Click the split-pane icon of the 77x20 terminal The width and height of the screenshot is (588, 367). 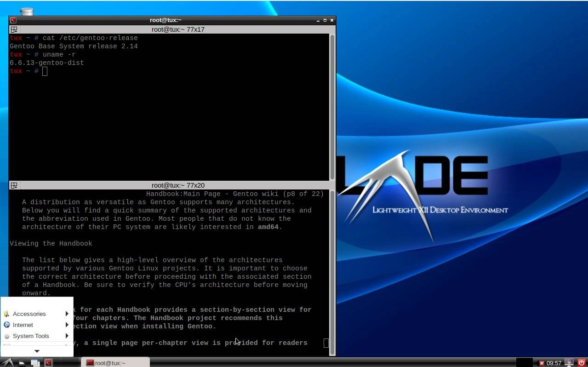pos(14,185)
